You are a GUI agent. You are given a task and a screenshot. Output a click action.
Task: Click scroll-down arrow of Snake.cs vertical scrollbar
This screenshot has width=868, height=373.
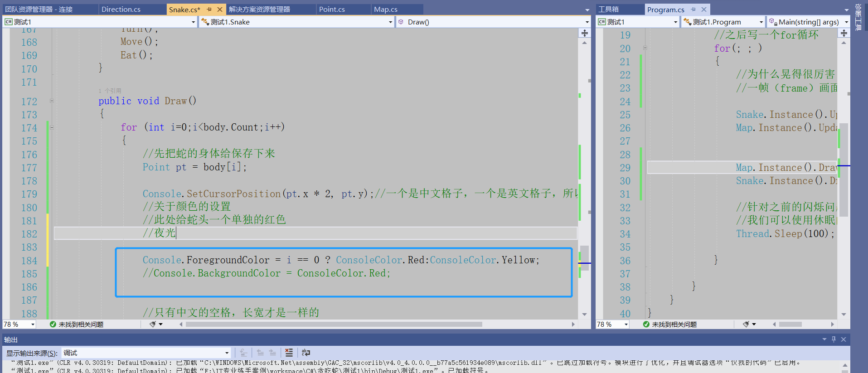point(585,314)
